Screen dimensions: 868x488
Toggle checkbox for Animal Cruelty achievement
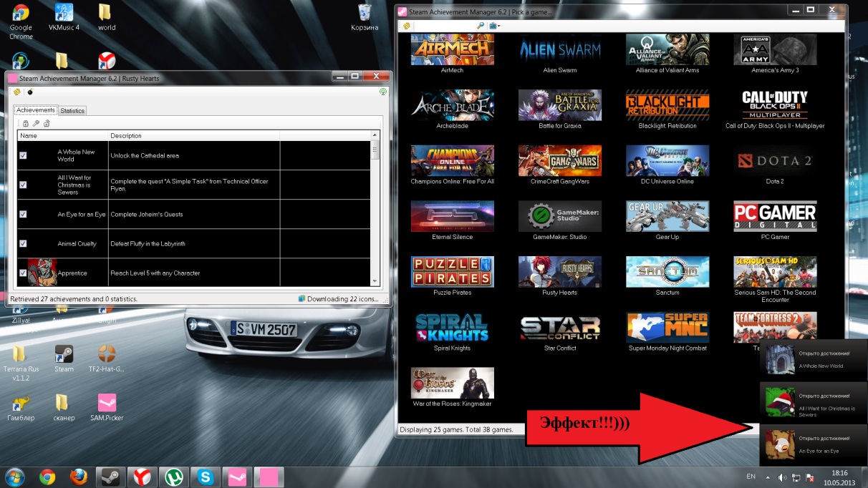pos(23,243)
